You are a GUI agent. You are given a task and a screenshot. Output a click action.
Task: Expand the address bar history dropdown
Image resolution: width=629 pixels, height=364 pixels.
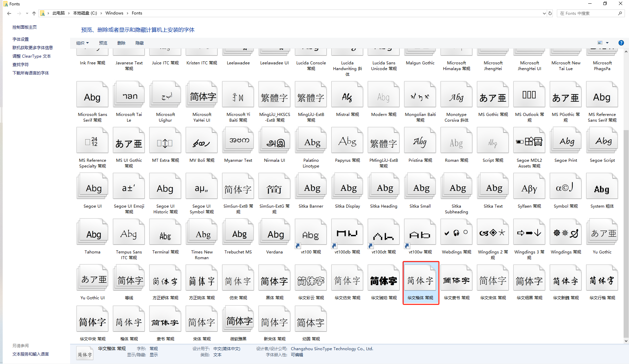[544, 13]
